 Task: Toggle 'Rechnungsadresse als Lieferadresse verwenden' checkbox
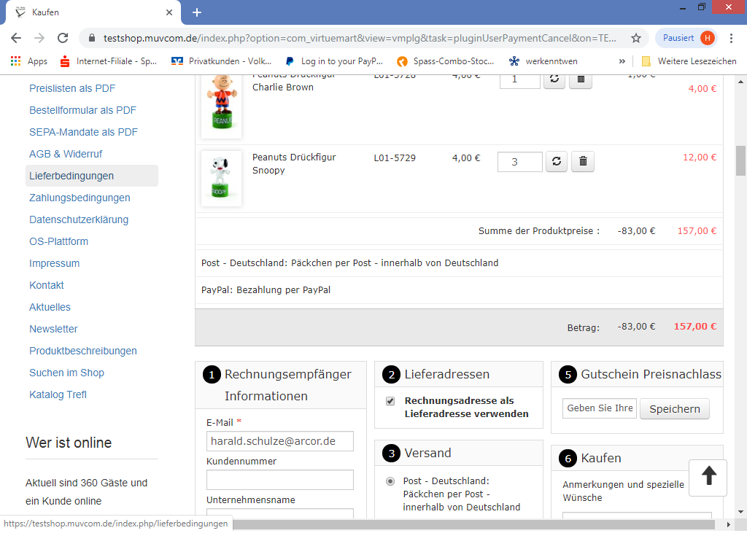(x=390, y=401)
